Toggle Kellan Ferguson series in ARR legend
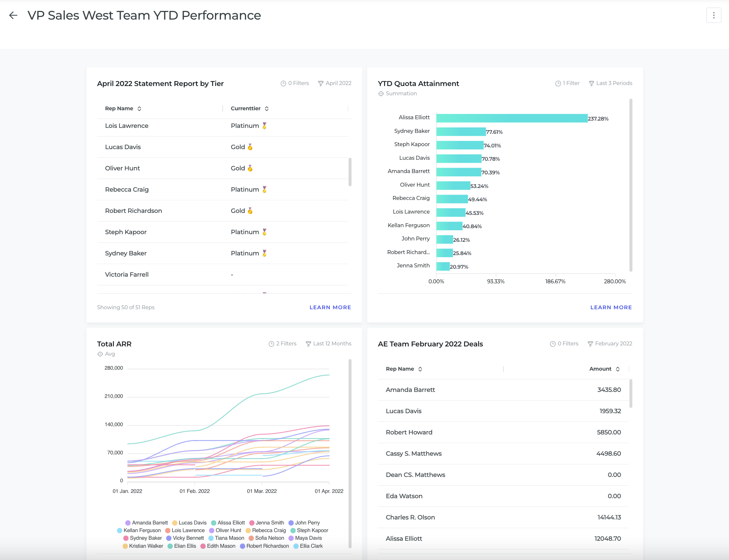Screen dimensions: 729x560 [139, 530]
